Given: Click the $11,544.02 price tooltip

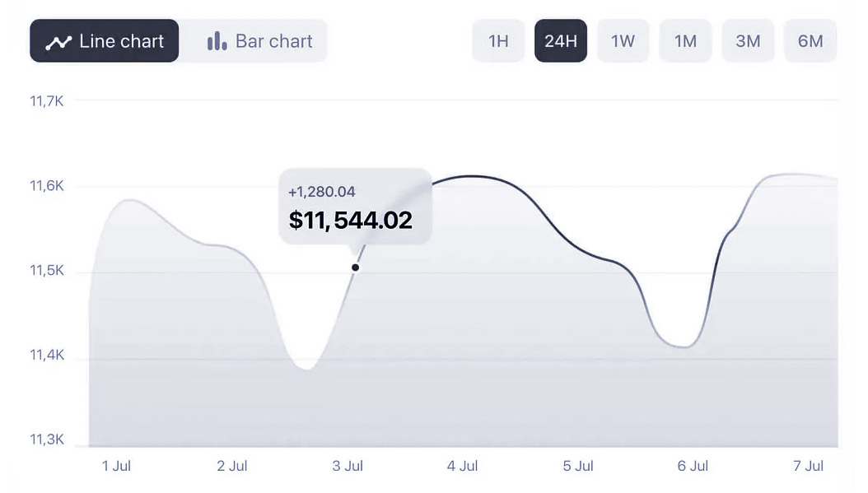Looking at the screenshot, I should (x=351, y=220).
